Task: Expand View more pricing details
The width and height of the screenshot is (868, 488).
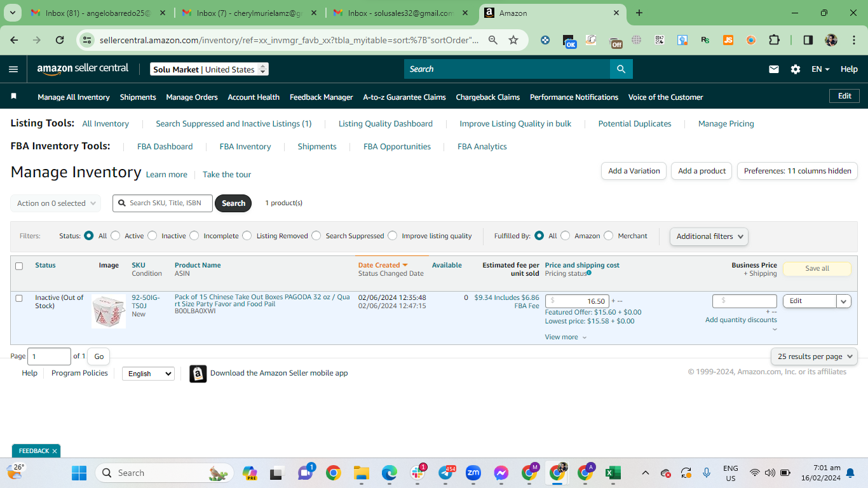Action: tap(566, 337)
